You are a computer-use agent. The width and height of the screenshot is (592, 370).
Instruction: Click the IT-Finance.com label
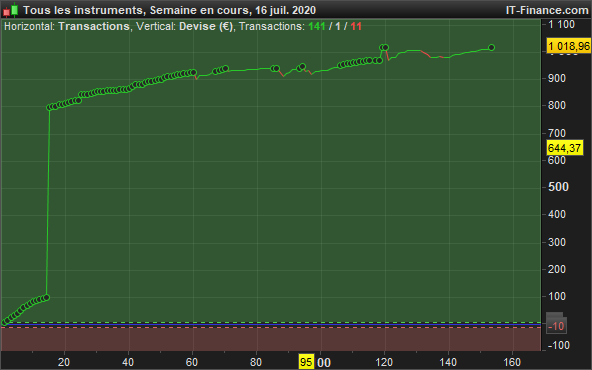click(547, 10)
